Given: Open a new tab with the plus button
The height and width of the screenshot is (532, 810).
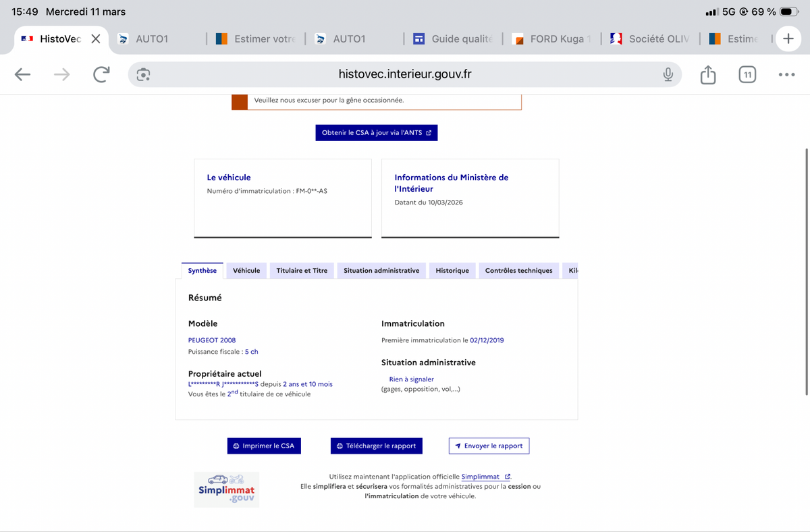Looking at the screenshot, I should pos(788,39).
